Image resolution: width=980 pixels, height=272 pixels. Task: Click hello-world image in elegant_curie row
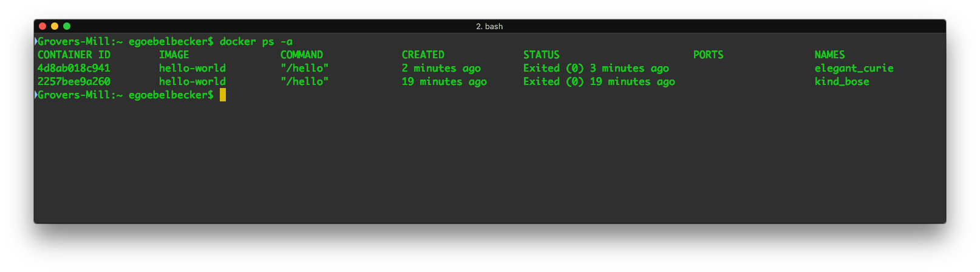point(192,68)
